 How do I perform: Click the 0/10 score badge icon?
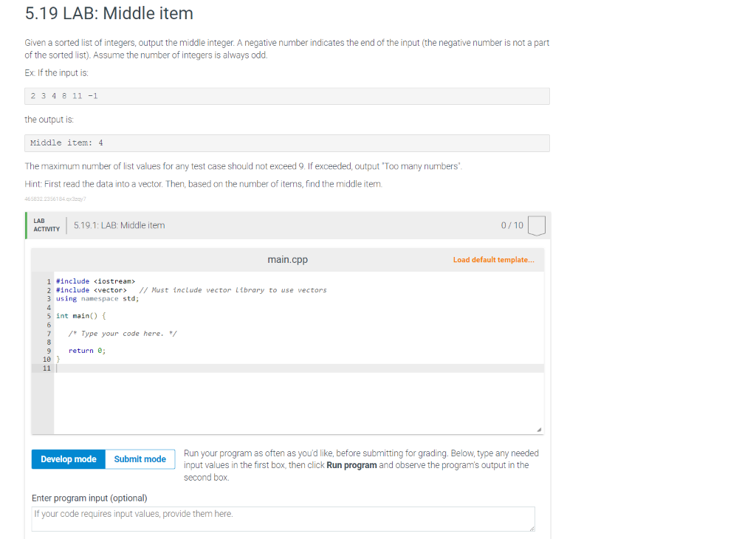pyautogui.click(x=537, y=225)
